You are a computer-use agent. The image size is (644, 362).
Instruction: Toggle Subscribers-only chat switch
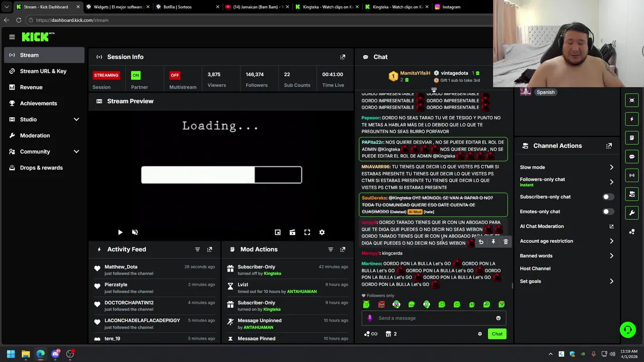click(608, 197)
